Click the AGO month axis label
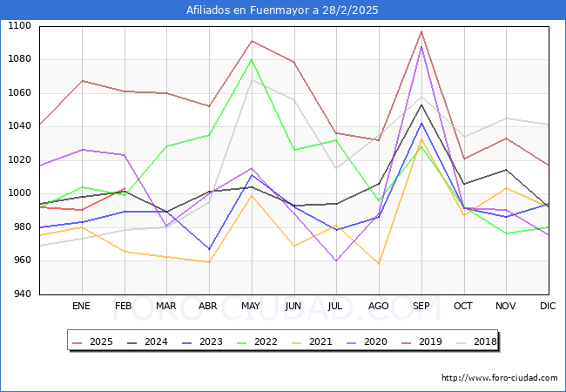 (378, 306)
